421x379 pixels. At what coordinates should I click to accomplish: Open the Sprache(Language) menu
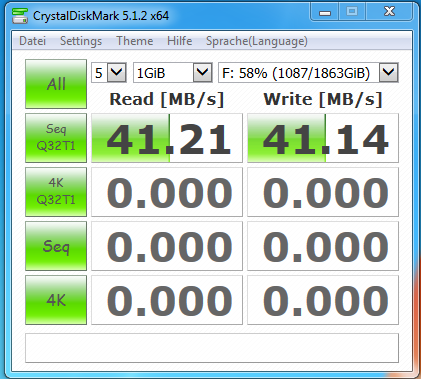[x=257, y=41]
